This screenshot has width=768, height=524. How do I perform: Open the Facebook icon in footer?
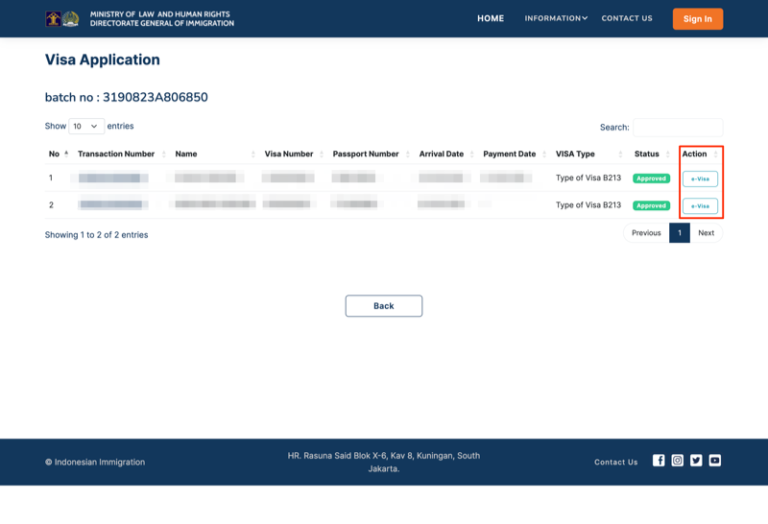[658, 461]
